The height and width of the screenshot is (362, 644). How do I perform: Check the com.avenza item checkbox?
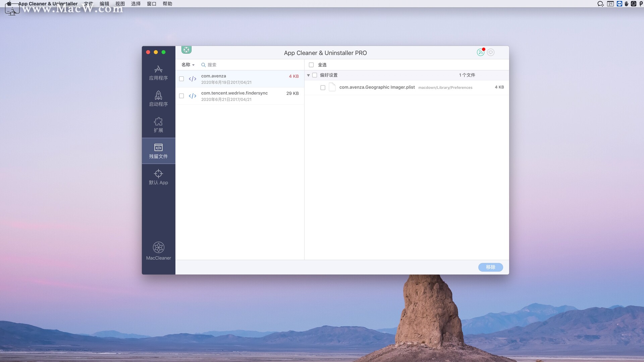(181, 79)
